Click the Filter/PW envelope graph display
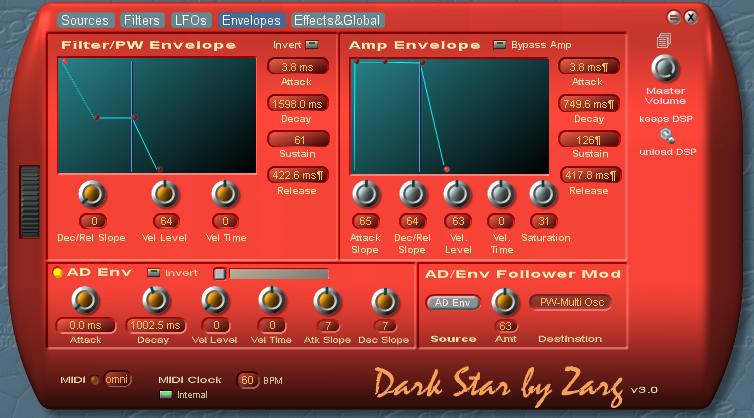 [157, 115]
